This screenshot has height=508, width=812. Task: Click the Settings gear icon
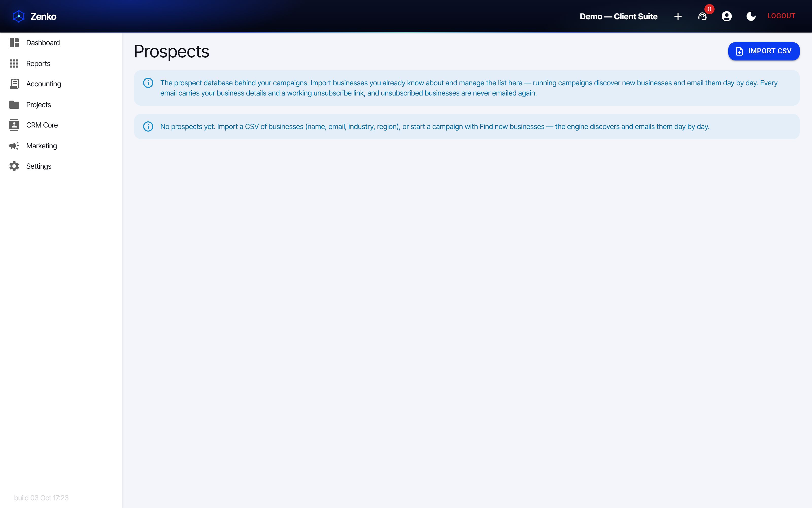pos(14,166)
